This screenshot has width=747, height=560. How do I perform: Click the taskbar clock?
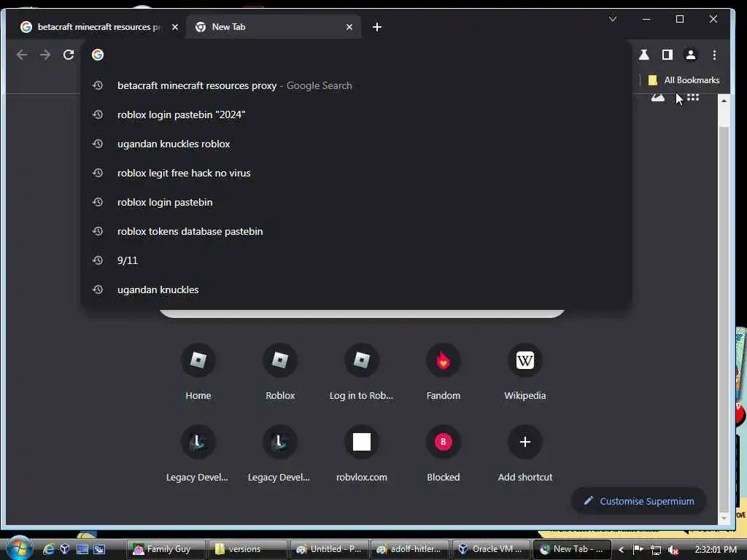point(715,550)
